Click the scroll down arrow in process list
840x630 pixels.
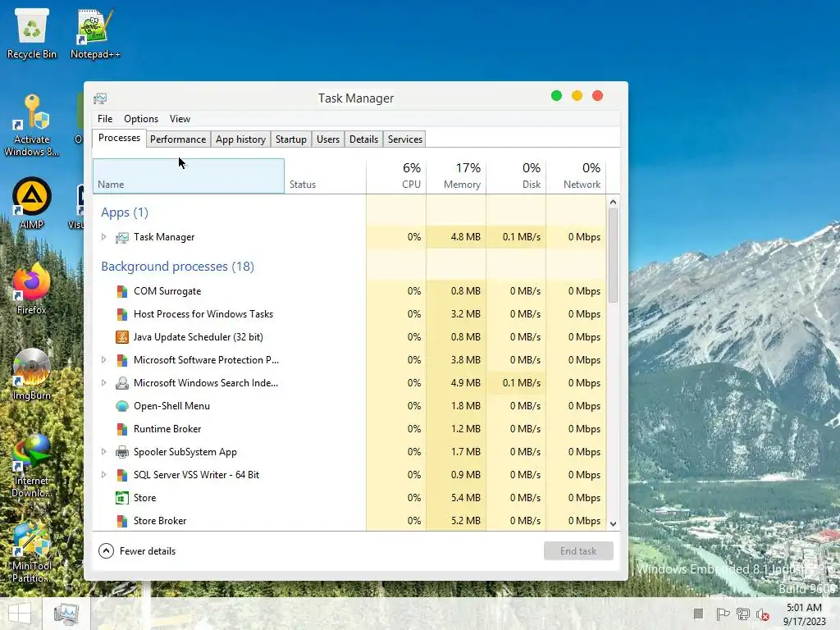(613, 524)
